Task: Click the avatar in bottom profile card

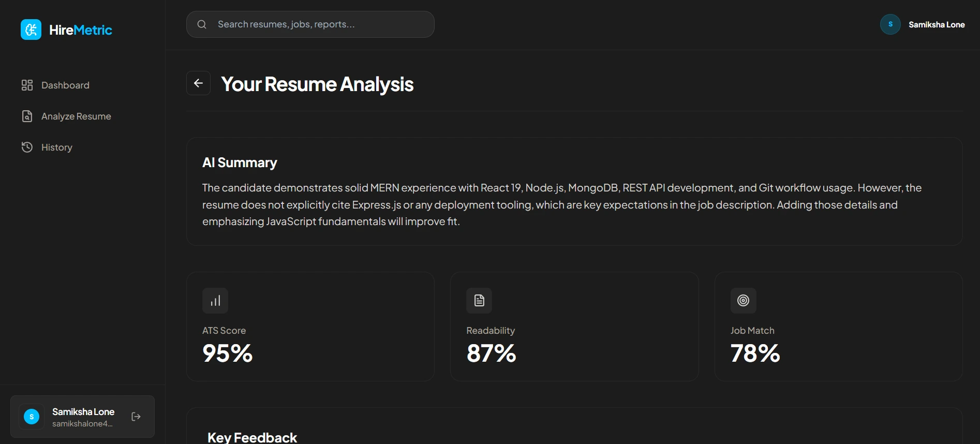Action: [31, 417]
